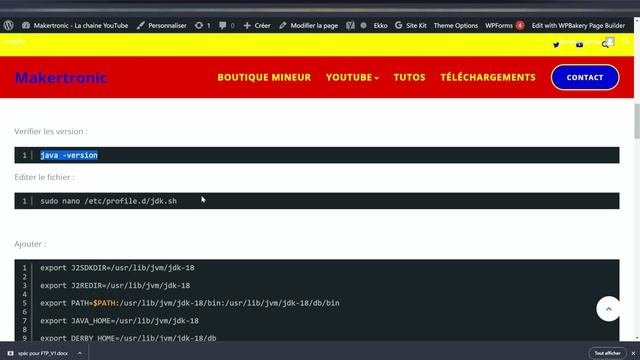Click the Créer plus item
This screenshot has width=640, height=360.
pyautogui.click(x=257, y=25)
